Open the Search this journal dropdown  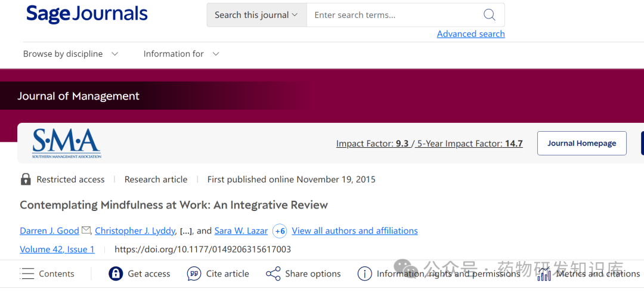(x=256, y=15)
